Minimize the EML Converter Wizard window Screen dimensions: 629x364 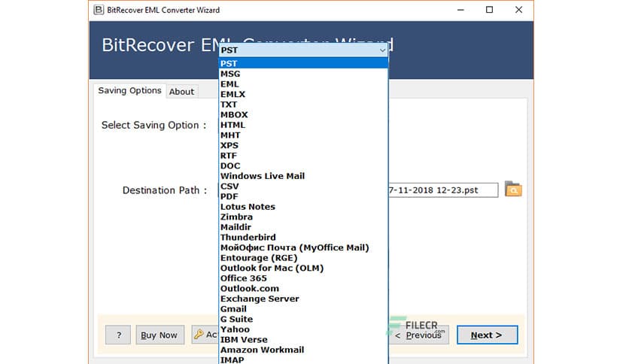(x=460, y=10)
